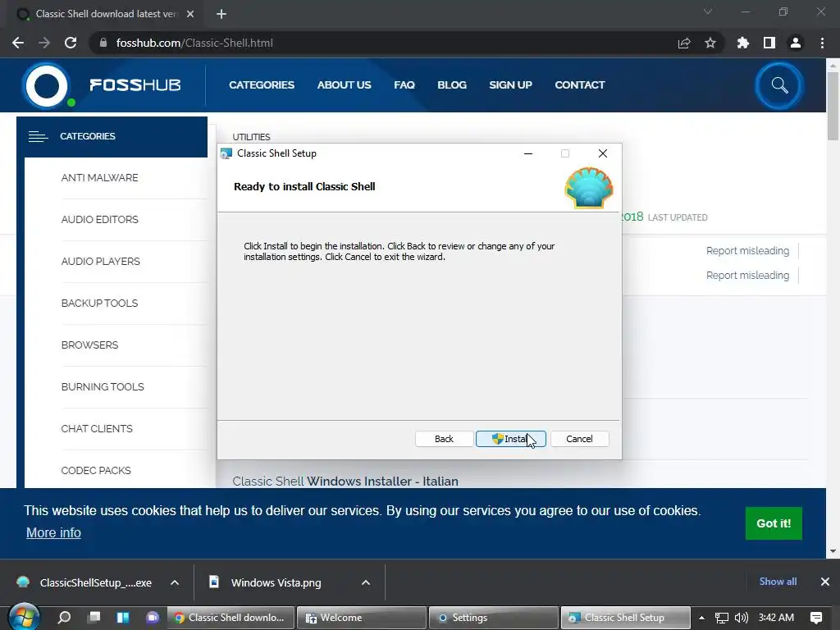840x630 pixels.
Task: Select the AUDIO PLAYERS category
Action: point(100,261)
